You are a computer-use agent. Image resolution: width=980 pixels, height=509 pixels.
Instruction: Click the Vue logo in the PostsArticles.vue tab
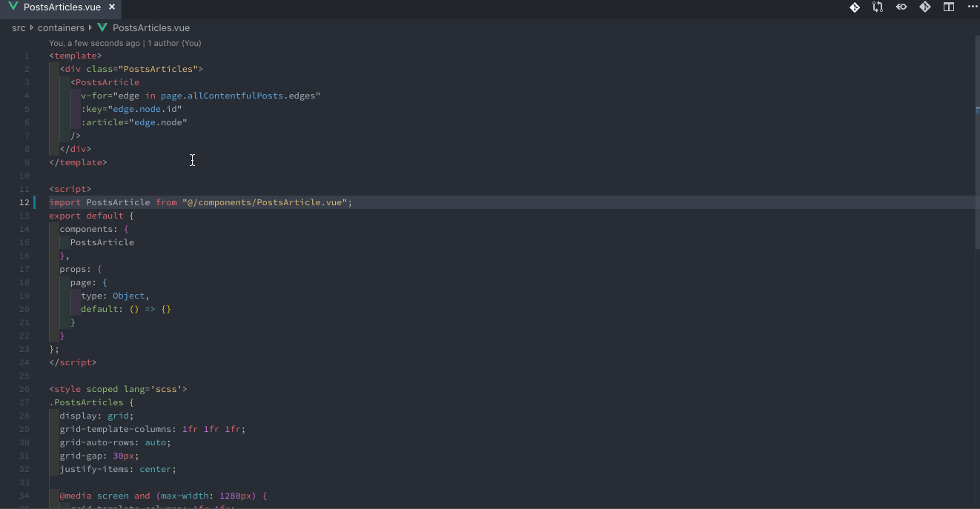click(x=13, y=7)
